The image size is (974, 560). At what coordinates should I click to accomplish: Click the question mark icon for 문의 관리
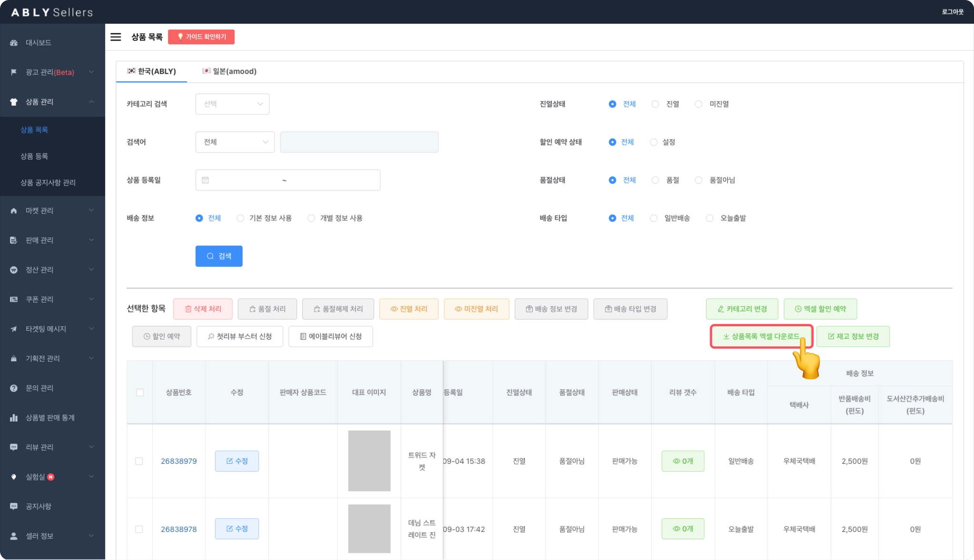click(x=14, y=388)
